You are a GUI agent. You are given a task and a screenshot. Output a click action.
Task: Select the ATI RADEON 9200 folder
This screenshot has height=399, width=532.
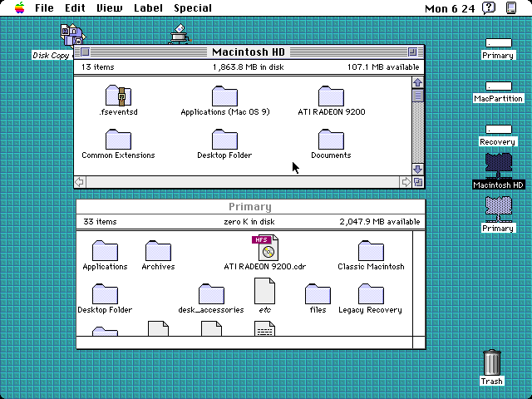tap(331, 96)
